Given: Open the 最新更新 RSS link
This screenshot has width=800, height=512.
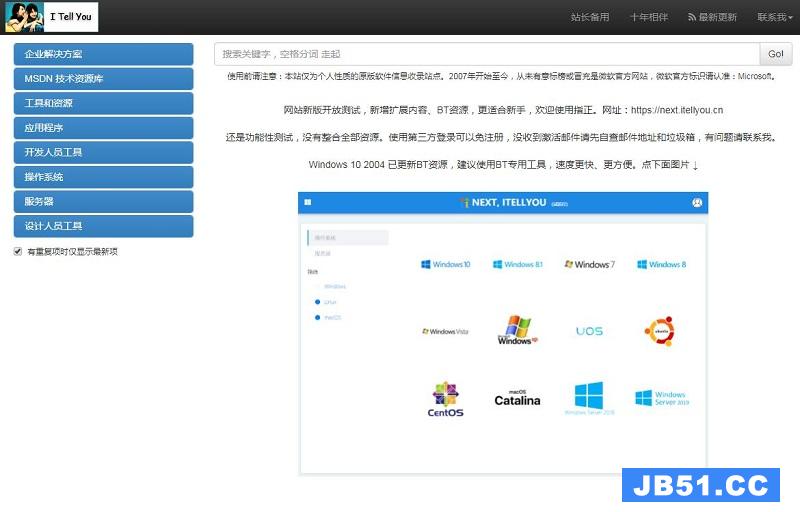Looking at the screenshot, I should point(712,17).
